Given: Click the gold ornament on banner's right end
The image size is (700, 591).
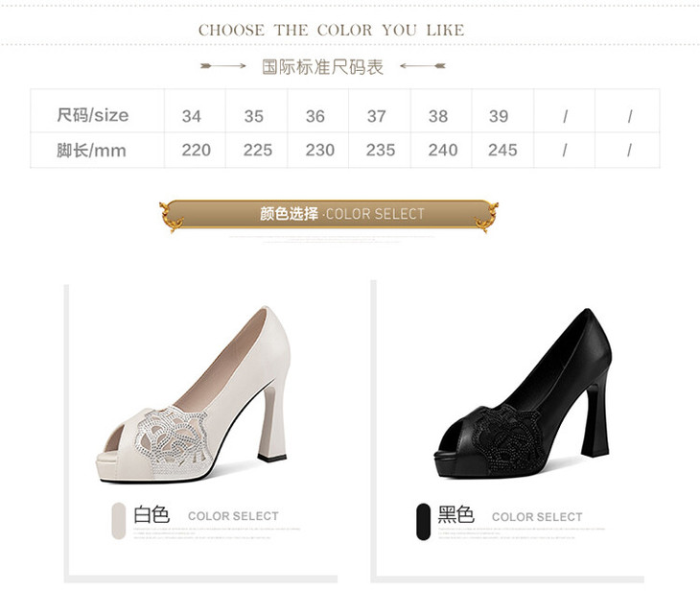Looking at the screenshot, I should click(x=486, y=217).
